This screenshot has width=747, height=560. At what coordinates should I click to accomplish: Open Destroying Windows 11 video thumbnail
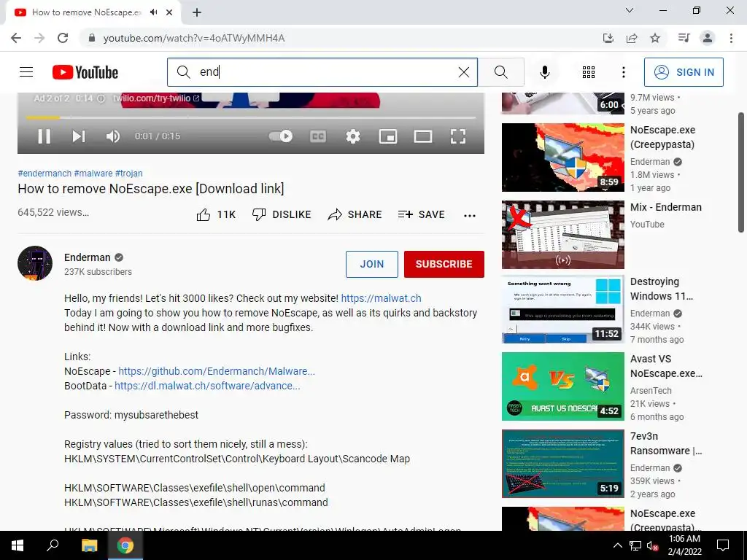[x=562, y=309]
